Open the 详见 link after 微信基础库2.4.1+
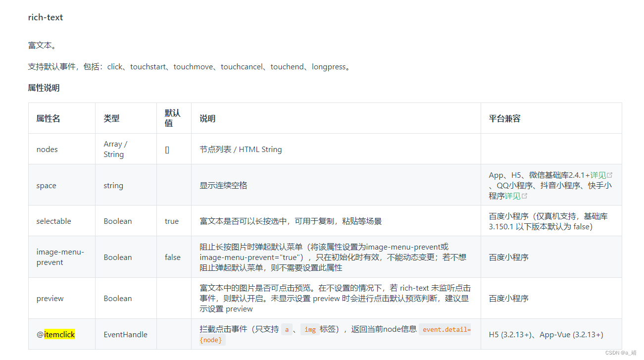644x360 pixels. pyautogui.click(x=598, y=175)
